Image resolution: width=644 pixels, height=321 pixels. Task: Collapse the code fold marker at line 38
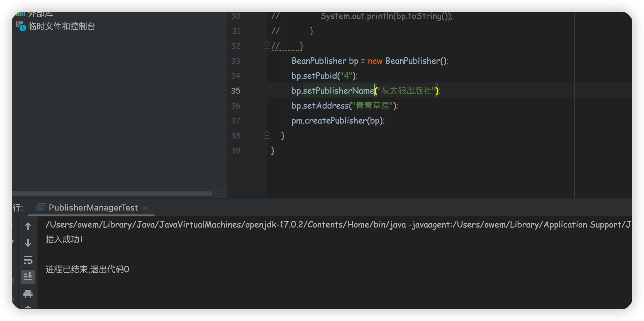point(267,135)
